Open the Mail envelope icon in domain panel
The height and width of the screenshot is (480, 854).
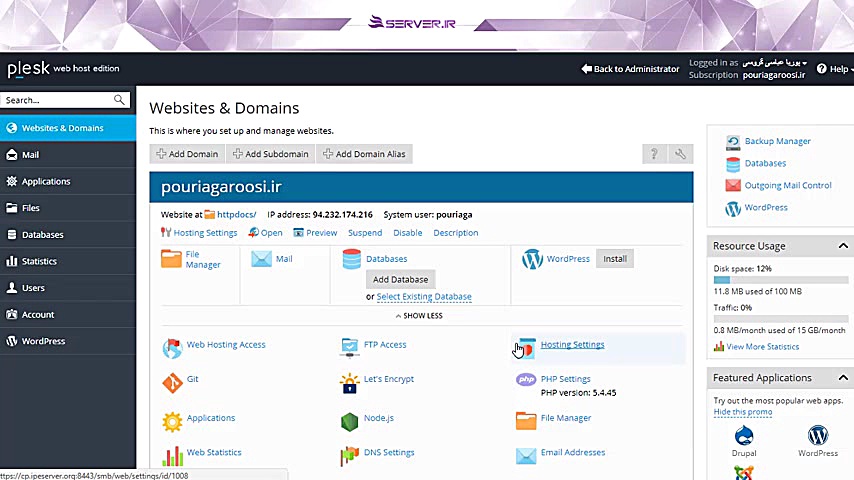pos(261,259)
